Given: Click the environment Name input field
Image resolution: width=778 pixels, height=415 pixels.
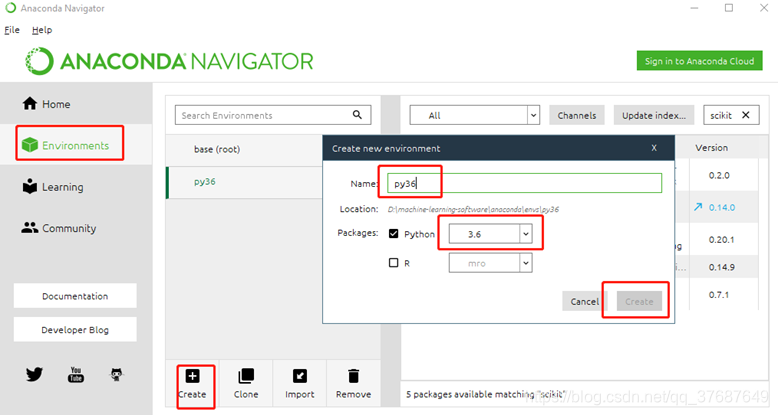Looking at the screenshot, I should (524, 183).
